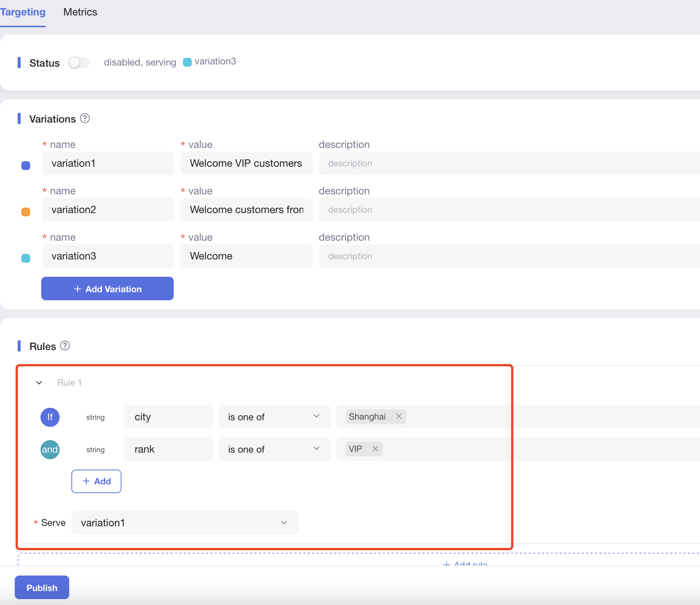Screen dimensions: 700x605
Task: Toggle the Status switch on
Action: tap(79, 63)
